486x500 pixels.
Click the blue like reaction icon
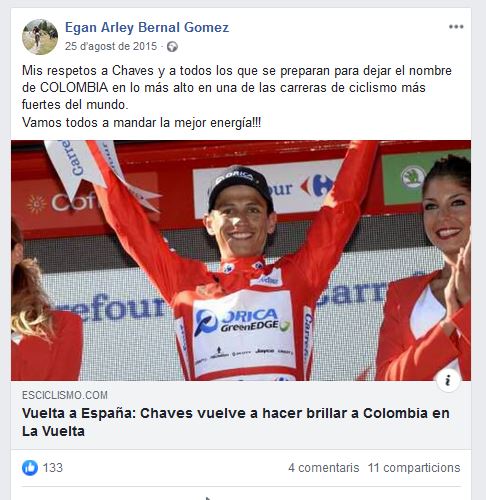[30, 468]
